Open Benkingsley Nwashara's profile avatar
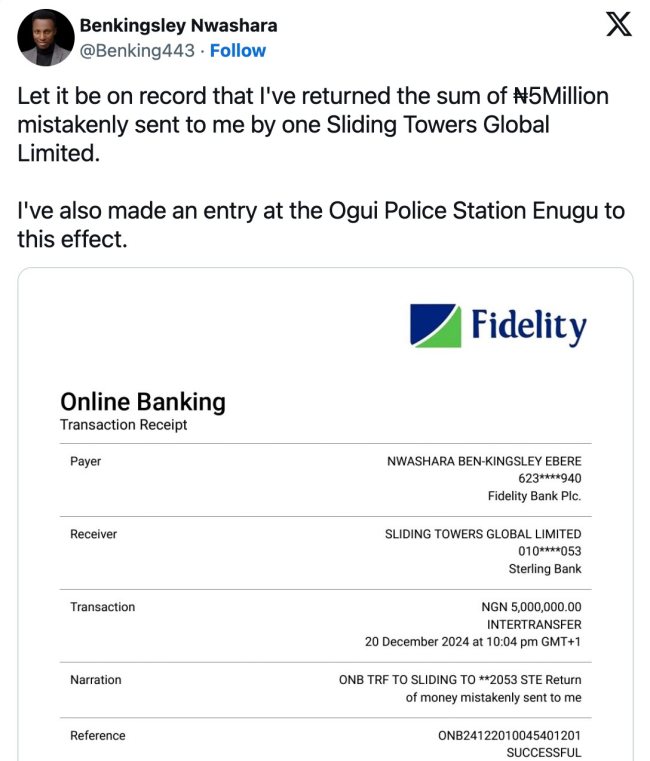This screenshot has width=650, height=761. tap(46, 38)
